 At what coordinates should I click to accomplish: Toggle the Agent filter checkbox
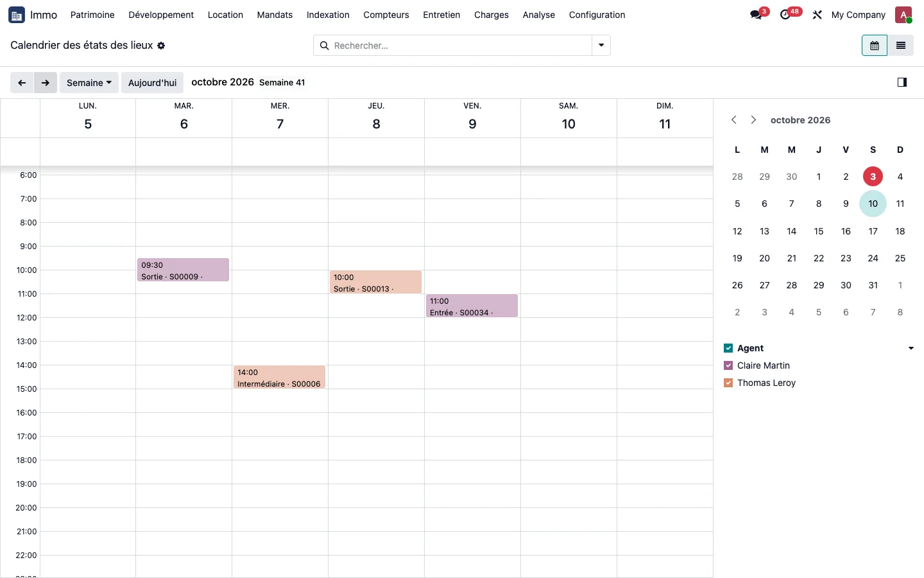[728, 348]
